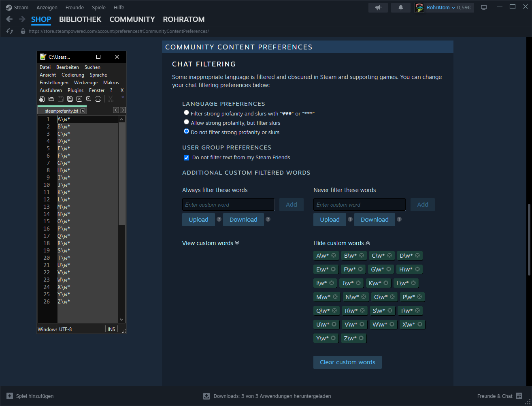Open the Datei menu in Notepad++
This screenshot has height=406, width=532.
(45, 67)
